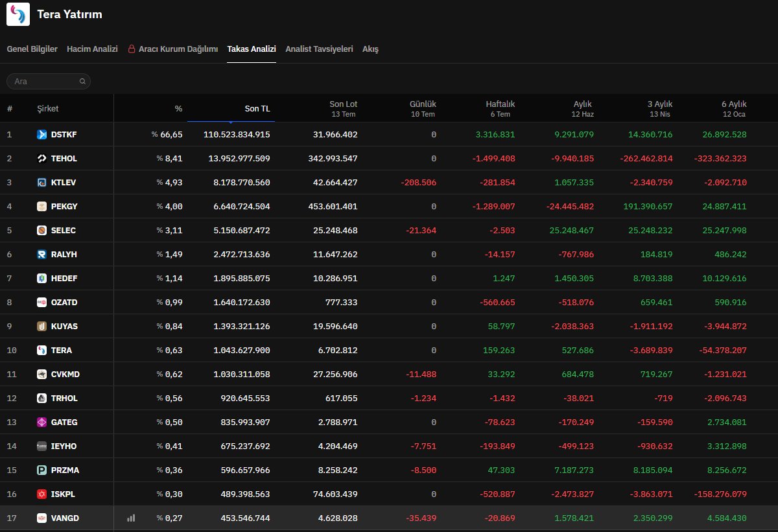Click the OZATD company logo icon

click(x=42, y=303)
